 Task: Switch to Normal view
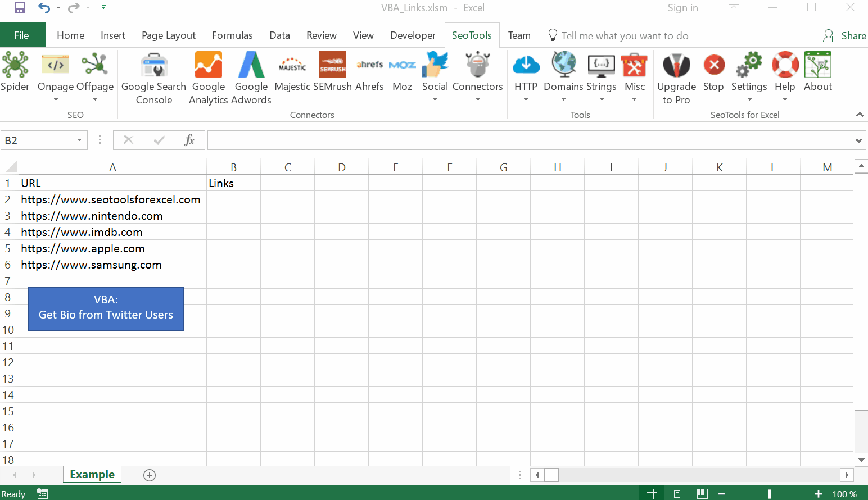pos(652,494)
